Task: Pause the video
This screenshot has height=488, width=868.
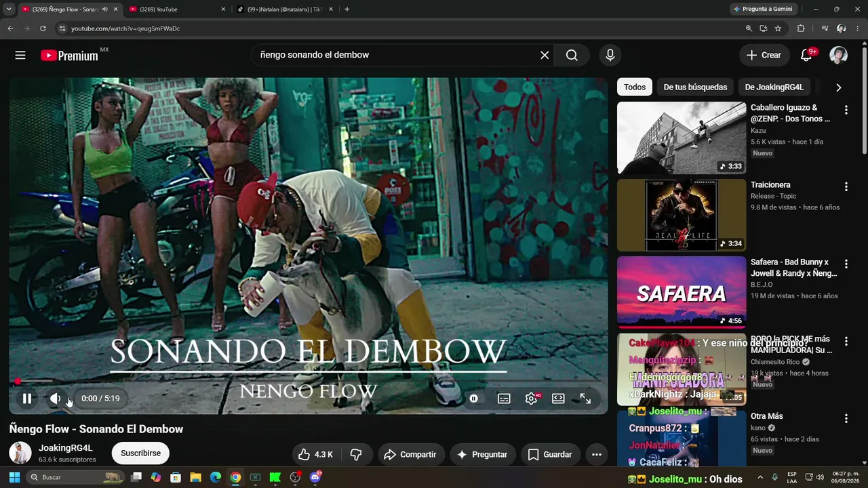Action: point(27,399)
